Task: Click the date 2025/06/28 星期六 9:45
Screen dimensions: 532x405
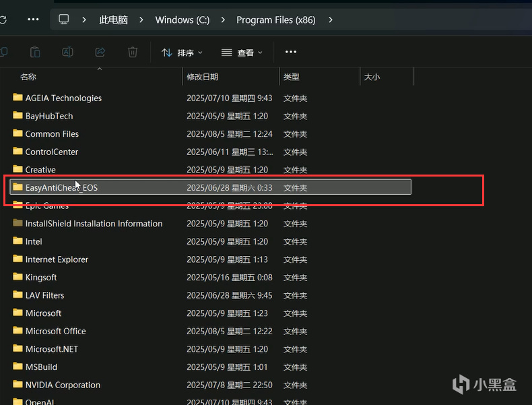Action: tap(230, 295)
